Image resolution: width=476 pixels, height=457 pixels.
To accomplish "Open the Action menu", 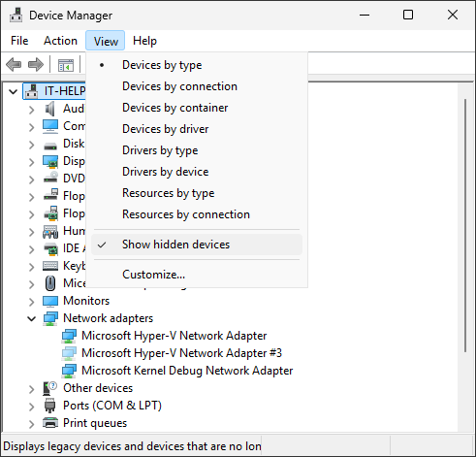I will tap(60, 41).
